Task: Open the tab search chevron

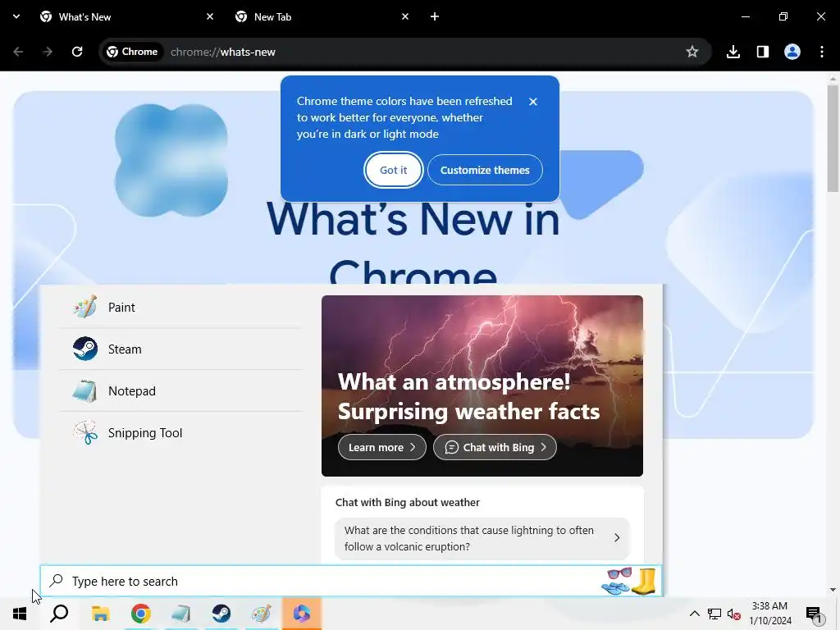Action: point(16,16)
